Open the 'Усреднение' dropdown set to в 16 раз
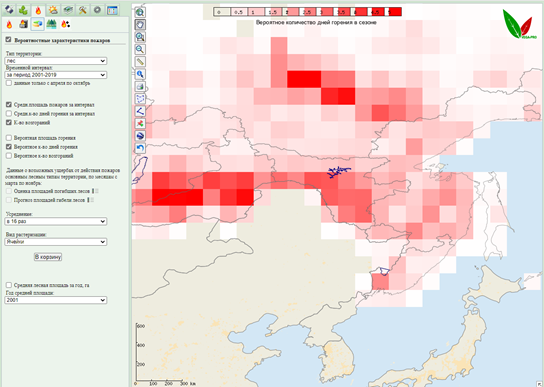 point(56,221)
